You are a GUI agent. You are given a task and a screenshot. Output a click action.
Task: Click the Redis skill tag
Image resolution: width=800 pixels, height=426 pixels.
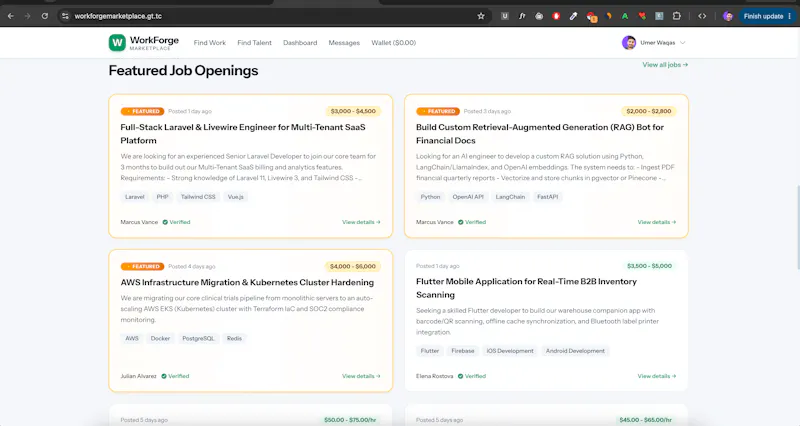[234, 339]
